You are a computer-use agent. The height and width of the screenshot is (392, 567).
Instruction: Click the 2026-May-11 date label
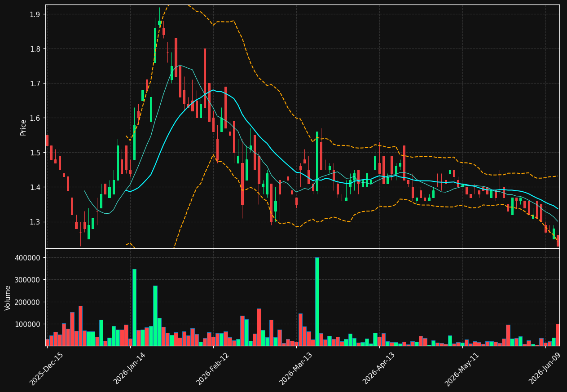(462, 369)
